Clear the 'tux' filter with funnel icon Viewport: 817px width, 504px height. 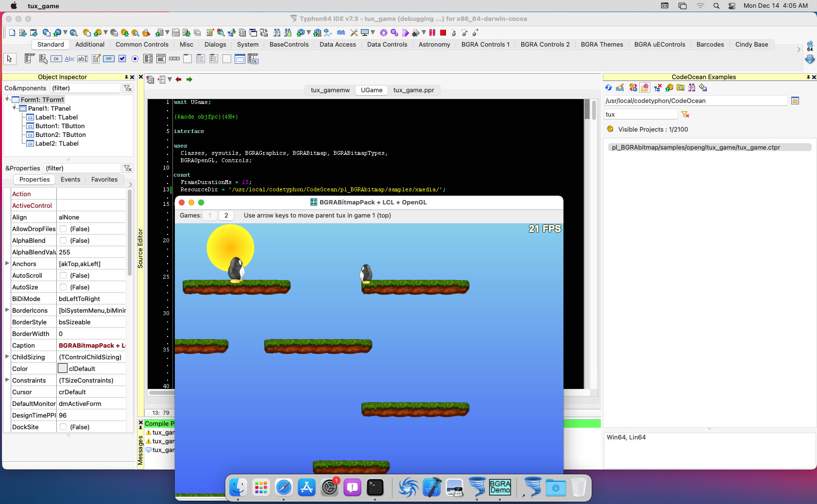tap(685, 115)
